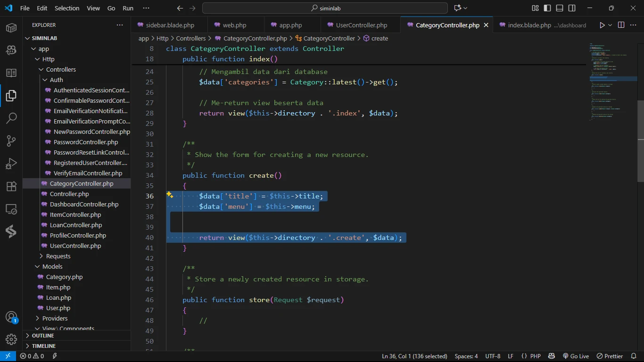
Task: Open the Manage settings gear
Action: (11, 339)
